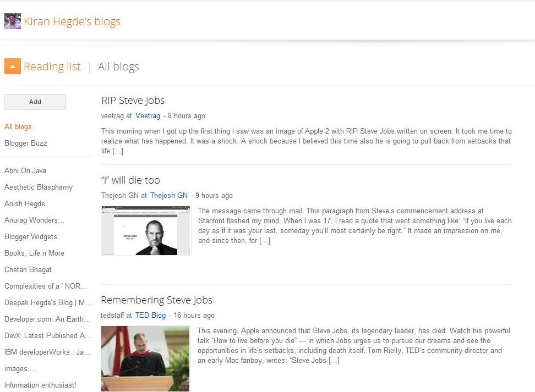
Task: Open the "i" will die too post title
Action: click(x=130, y=180)
